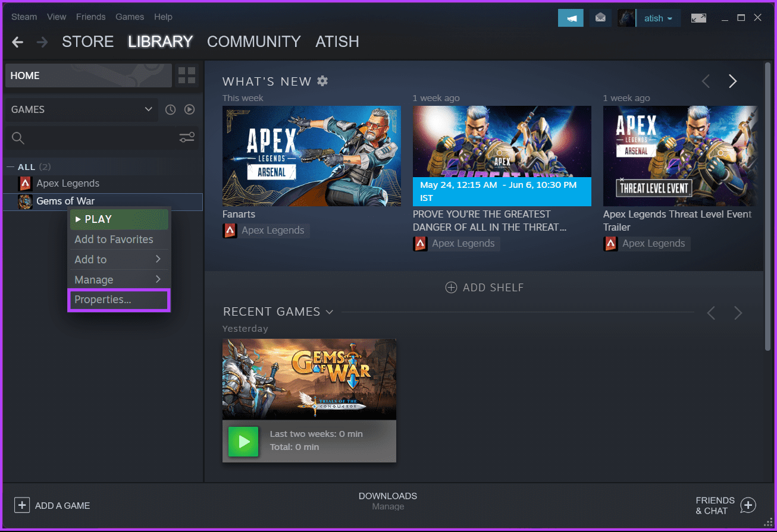Open the atish account dropdown
The image size is (777, 532).
coord(658,18)
